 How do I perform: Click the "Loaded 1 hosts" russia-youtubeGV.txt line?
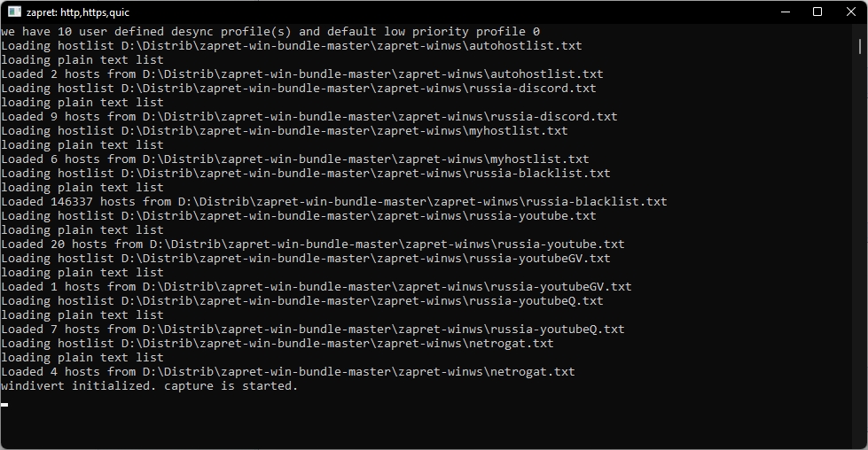coord(317,286)
